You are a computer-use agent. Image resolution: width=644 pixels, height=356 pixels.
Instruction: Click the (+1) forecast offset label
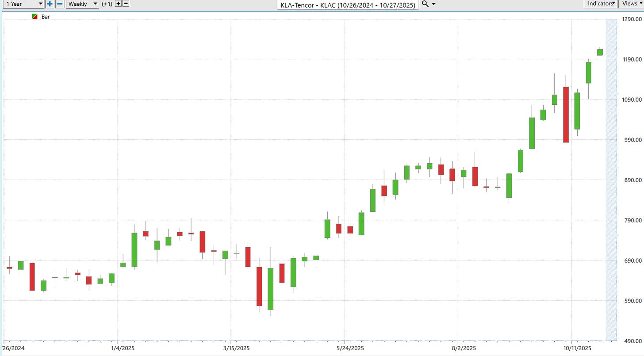click(107, 4)
